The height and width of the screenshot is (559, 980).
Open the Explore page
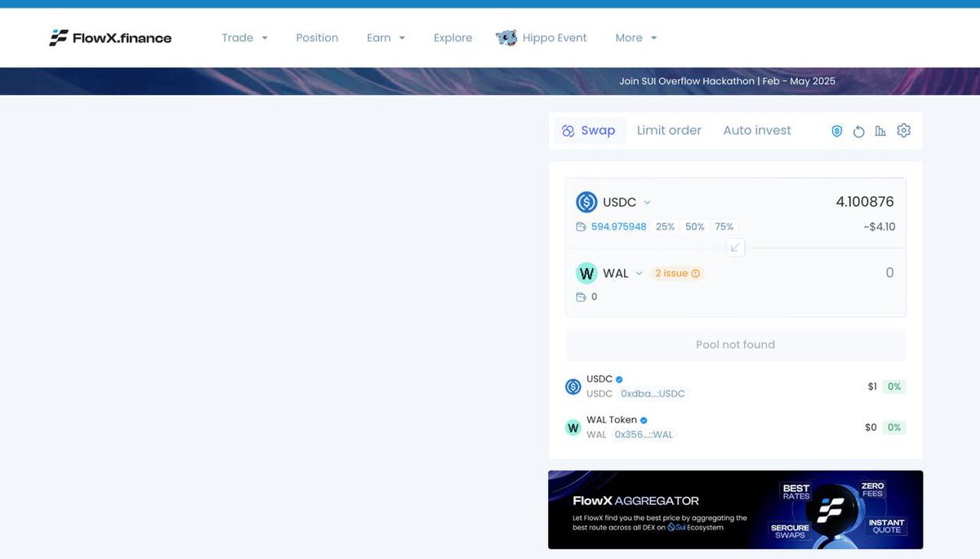(453, 38)
